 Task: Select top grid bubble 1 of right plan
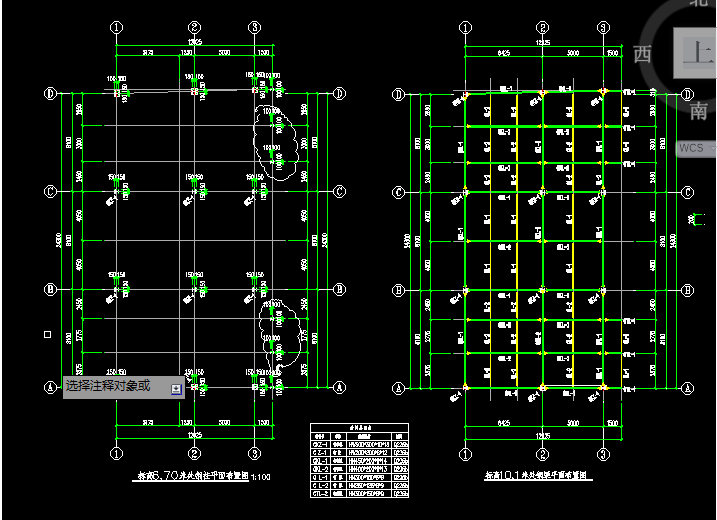click(466, 28)
